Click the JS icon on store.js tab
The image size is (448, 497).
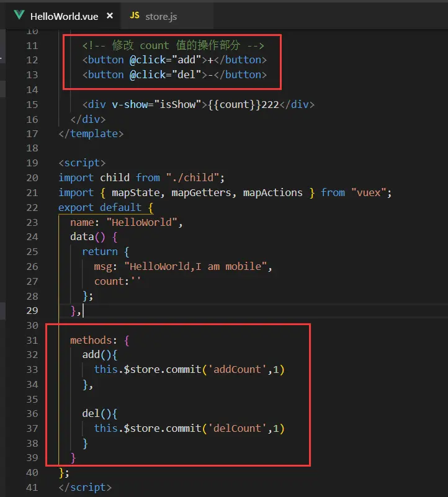(135, 16)
